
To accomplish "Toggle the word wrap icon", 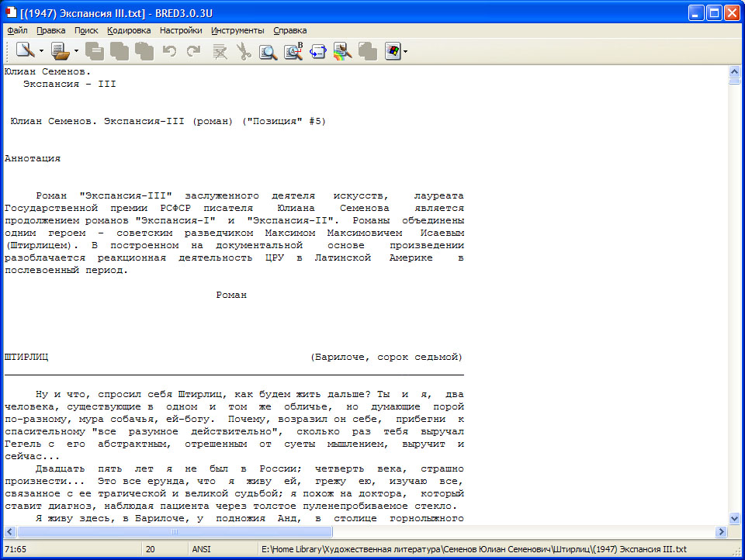I will tap(318, 51).
